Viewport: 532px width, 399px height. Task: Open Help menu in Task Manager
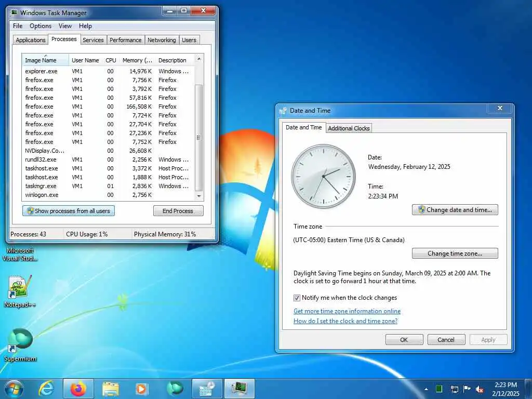click(x=86, y=26)
